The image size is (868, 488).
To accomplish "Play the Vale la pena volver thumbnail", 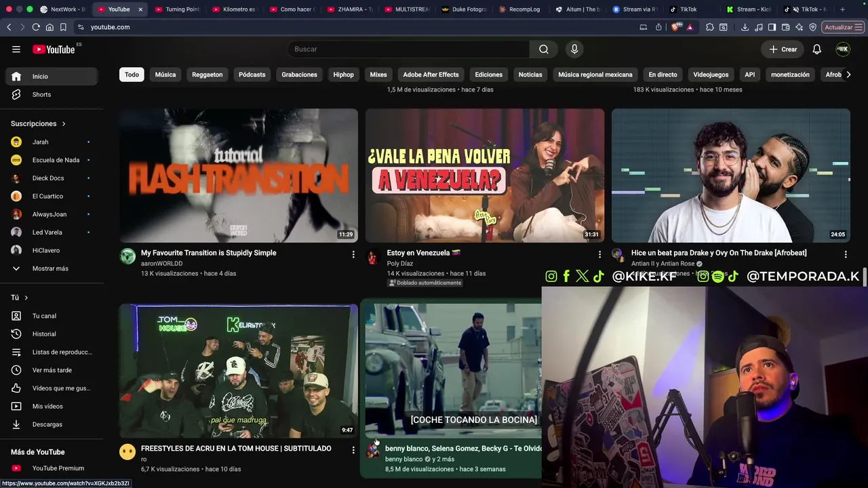I will coord(485,176).
